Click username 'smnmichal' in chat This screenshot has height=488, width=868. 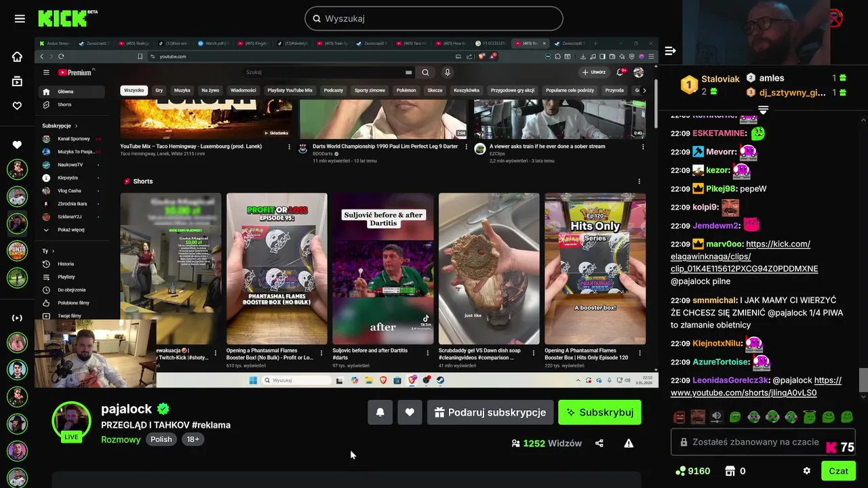(x=715, y=300)
